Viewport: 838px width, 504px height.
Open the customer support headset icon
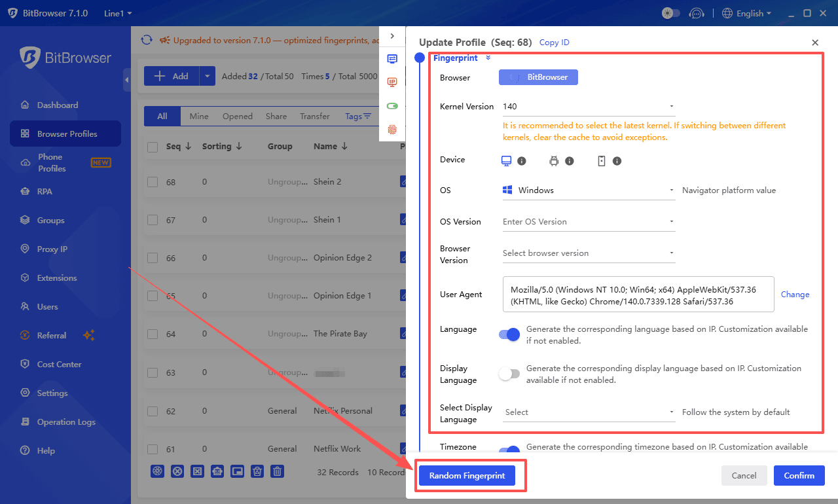click(698, 13)
